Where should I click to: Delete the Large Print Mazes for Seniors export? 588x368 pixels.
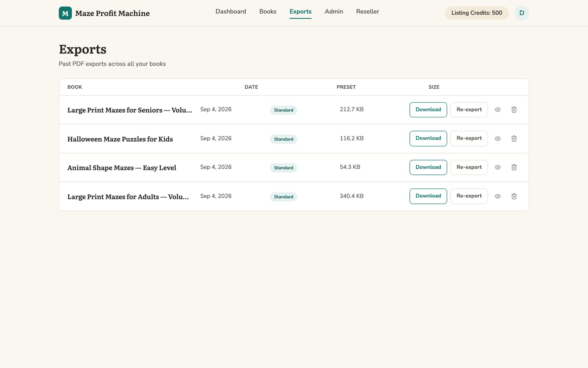point(514,110)
